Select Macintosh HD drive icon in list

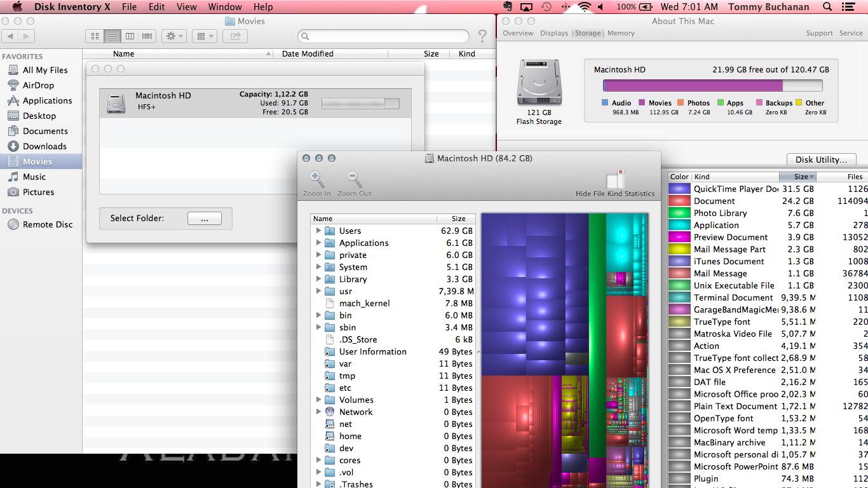click(x=116, y=103)
